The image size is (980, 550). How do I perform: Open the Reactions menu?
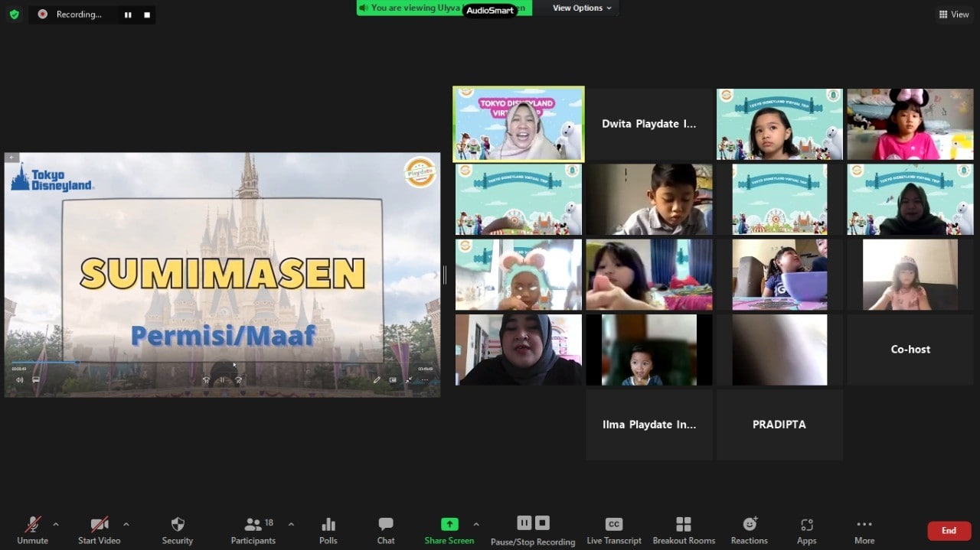click(750, 529)
